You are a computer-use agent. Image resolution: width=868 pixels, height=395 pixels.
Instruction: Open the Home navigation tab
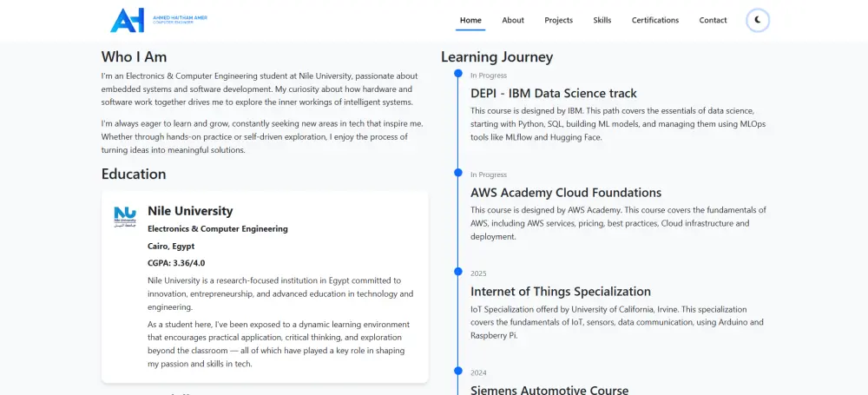coord(470,20)
